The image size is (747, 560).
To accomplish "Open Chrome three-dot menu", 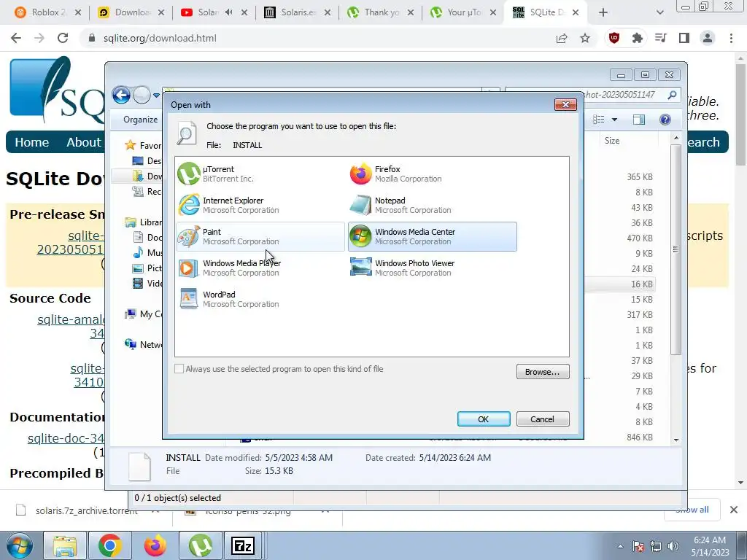I will pos(731,38).
